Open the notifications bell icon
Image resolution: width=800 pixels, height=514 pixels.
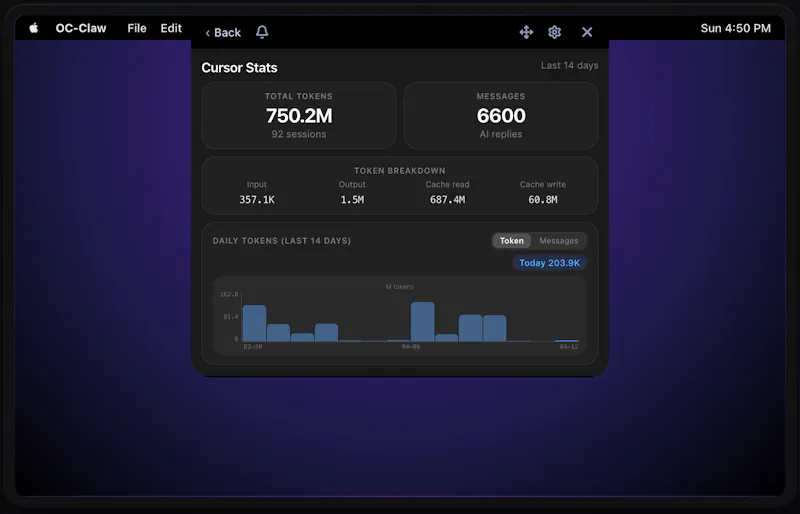pyautogui.click(x=262, y=32)
